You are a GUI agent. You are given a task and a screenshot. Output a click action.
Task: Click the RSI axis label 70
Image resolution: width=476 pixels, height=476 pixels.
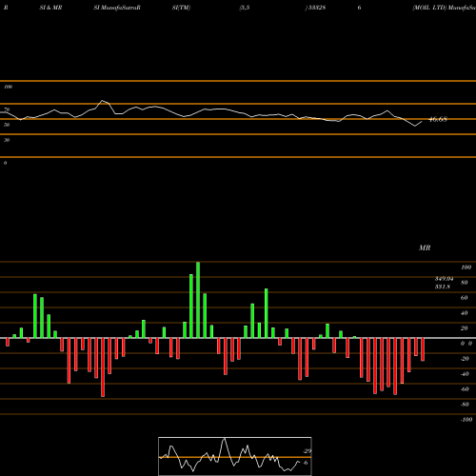tap(7, 109)
